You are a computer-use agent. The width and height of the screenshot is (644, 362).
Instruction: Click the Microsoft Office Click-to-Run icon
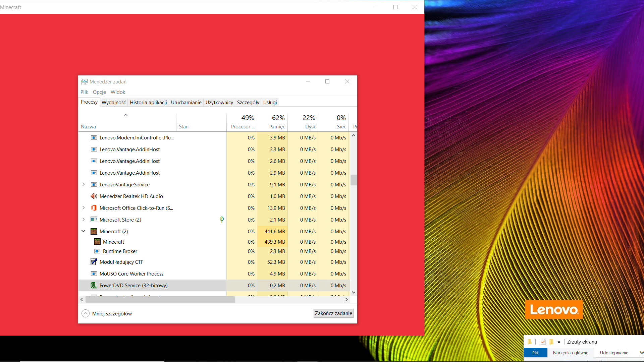[94, 208]
